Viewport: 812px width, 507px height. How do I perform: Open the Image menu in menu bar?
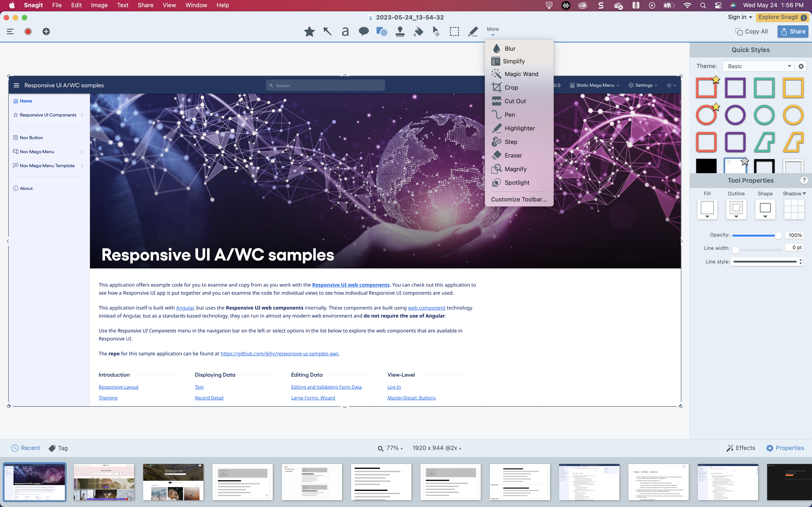pyautogui.click(x=99, y=5)
